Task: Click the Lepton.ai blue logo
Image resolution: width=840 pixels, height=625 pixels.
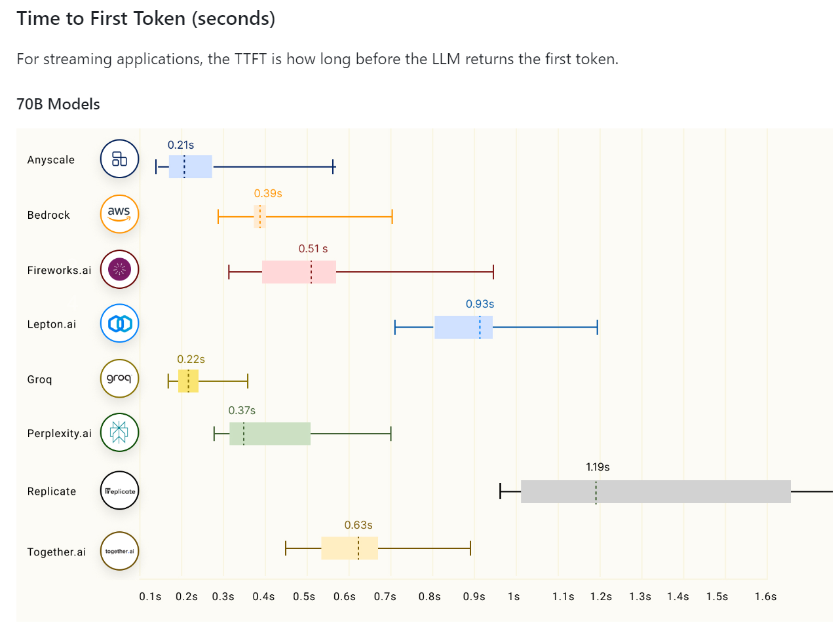Action: 119,324
